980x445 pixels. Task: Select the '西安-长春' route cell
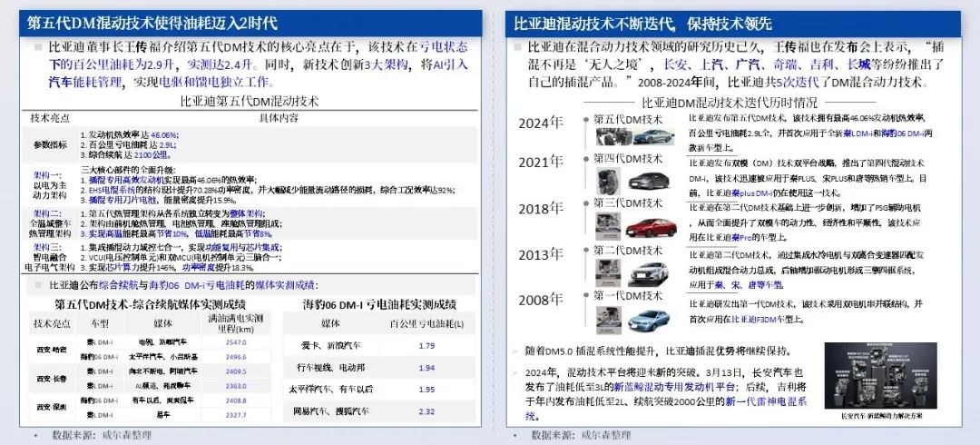(x=51, y=378)
